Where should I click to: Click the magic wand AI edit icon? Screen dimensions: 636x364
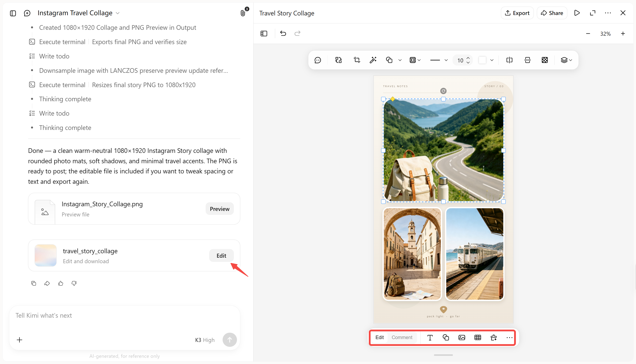tap(373, 60)
